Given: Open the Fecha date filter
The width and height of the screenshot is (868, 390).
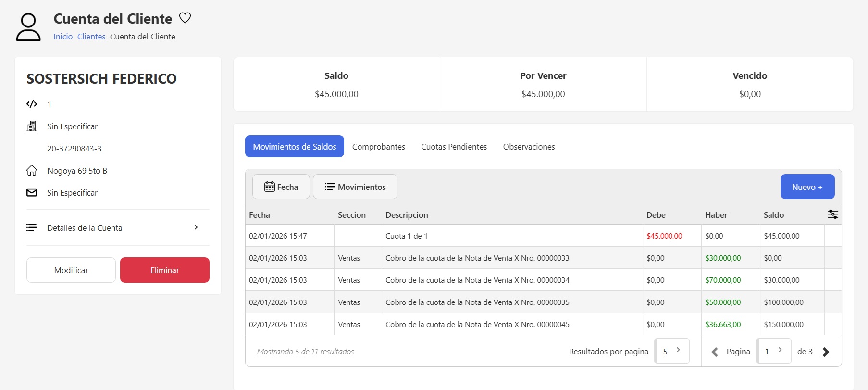Looking at the screenshot, I should 281,187.
